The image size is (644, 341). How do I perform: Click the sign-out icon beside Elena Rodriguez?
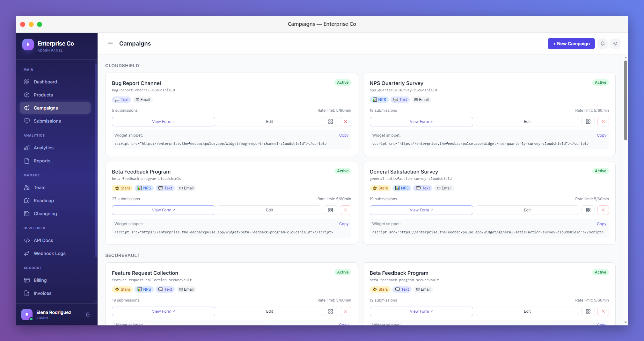(88, 315)
